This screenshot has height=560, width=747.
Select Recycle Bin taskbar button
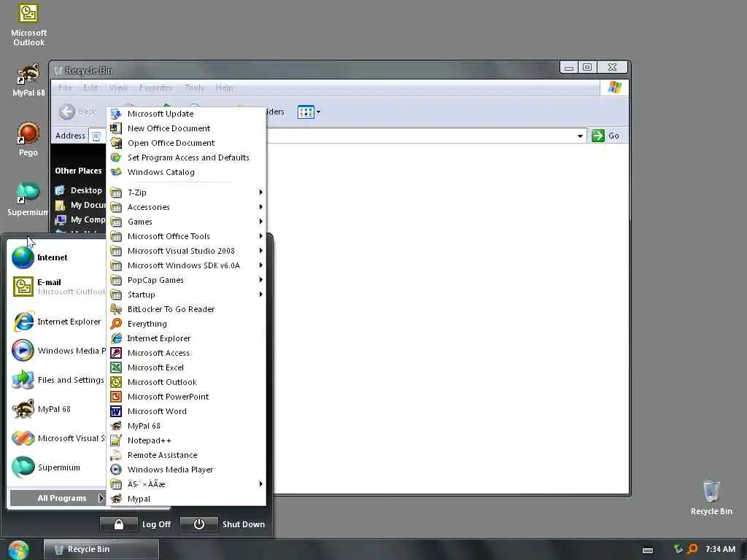(101, 550)
